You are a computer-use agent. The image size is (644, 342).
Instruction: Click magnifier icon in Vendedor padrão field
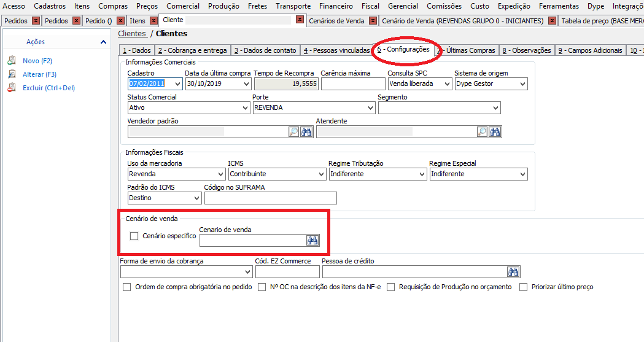pos(293,132)
